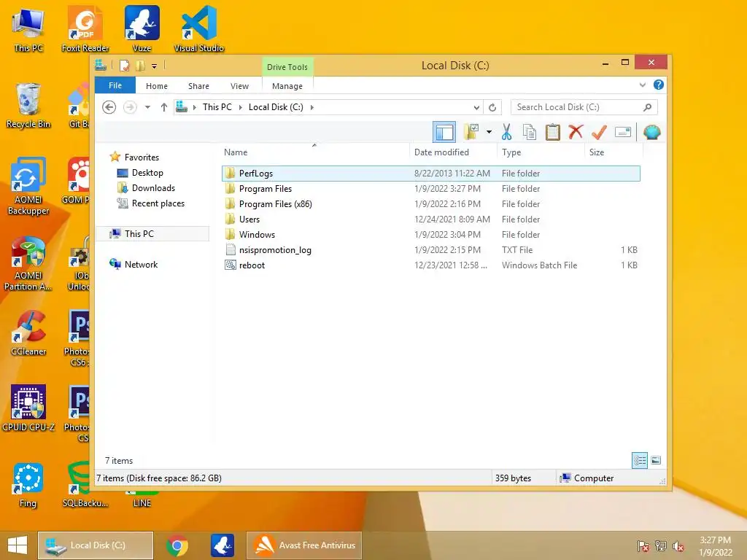Select Downloads in navigation pane
The width and height of the screenshot is (747, 560).
click(153, 188)
